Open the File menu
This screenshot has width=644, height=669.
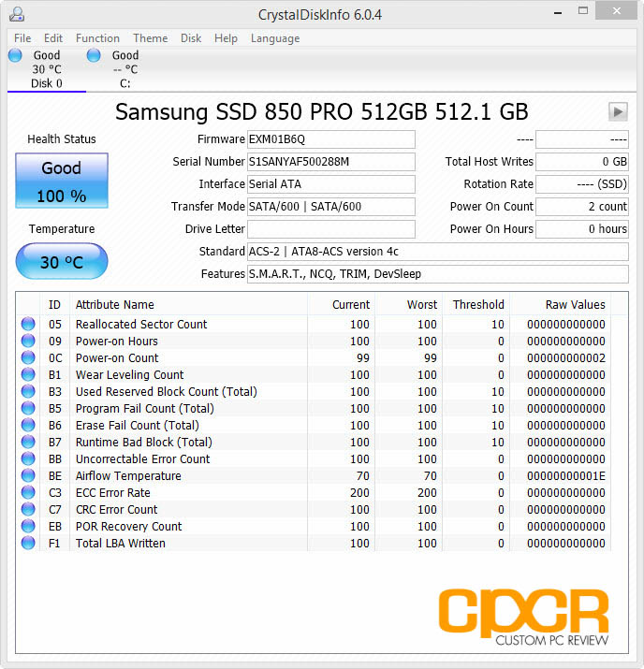coord(22,38)
